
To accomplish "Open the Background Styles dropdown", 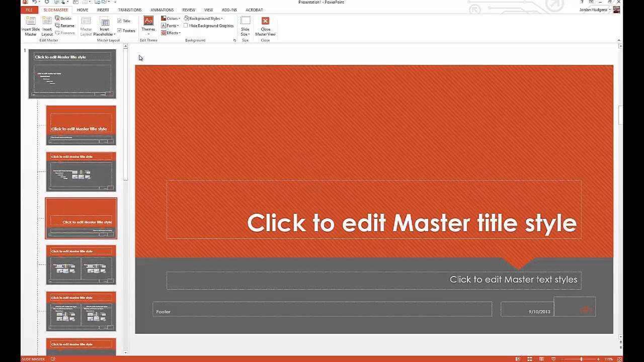I will coord(204,19).
